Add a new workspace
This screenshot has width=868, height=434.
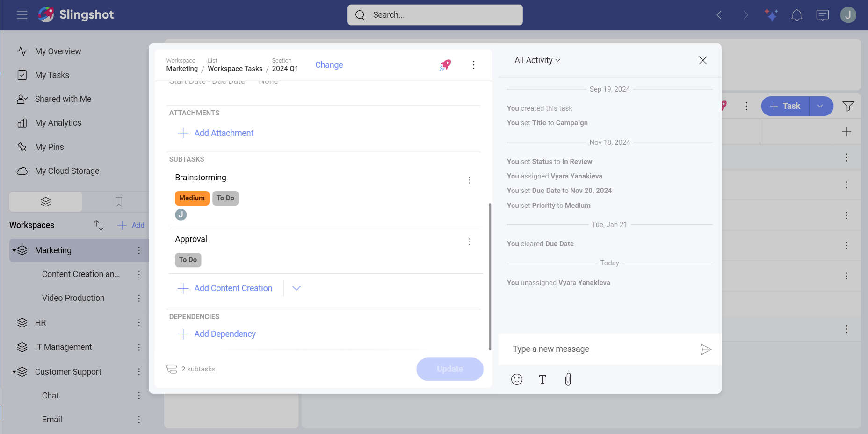[131, 225]
